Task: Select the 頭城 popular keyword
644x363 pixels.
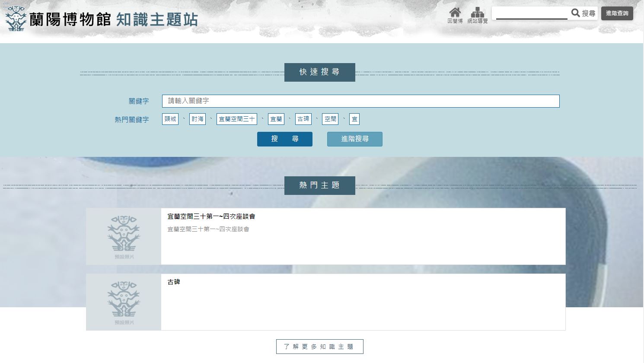Action: [170, 119]
